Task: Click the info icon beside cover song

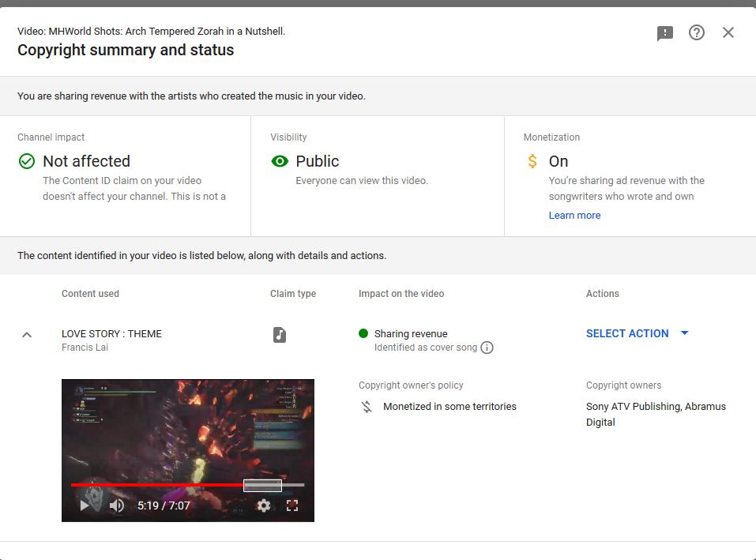Action: tap(487, 348)
